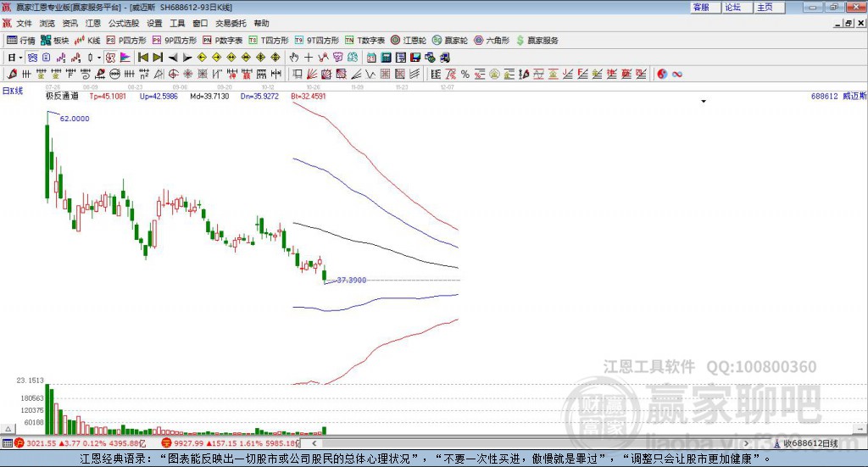The width and height of the screenshot is (868, 467).
Task: Select the crosshair cursor tool
Action: 309,58
